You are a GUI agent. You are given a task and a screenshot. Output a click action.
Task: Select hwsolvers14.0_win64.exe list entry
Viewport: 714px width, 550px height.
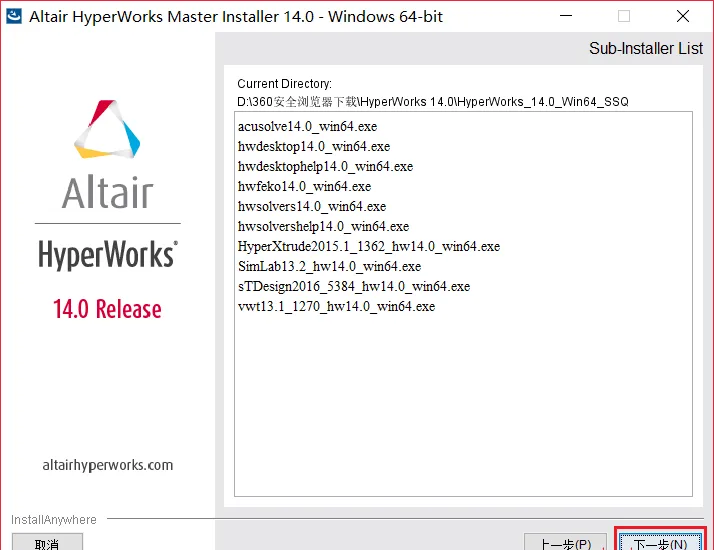312,206
